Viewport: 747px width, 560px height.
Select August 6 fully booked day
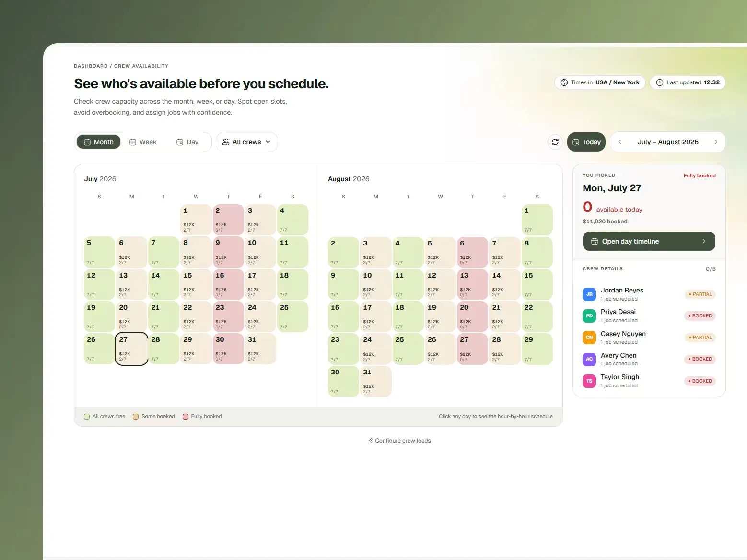[x=473, y=253]
